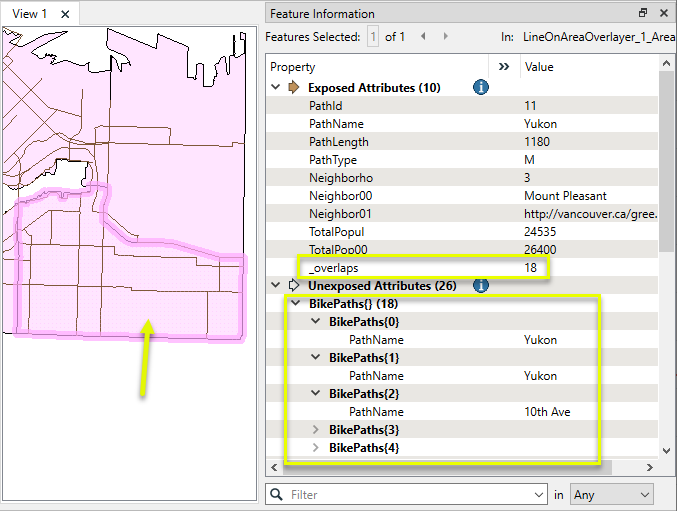The width and height of the screenshot is (677, 511).
Task: Close the Feature Information panel
Action: click(663, 14)
